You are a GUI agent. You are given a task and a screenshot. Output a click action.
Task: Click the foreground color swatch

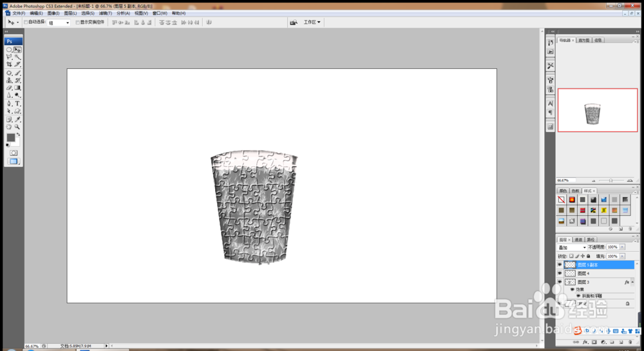pyautogui.click(x=11, y=138)
